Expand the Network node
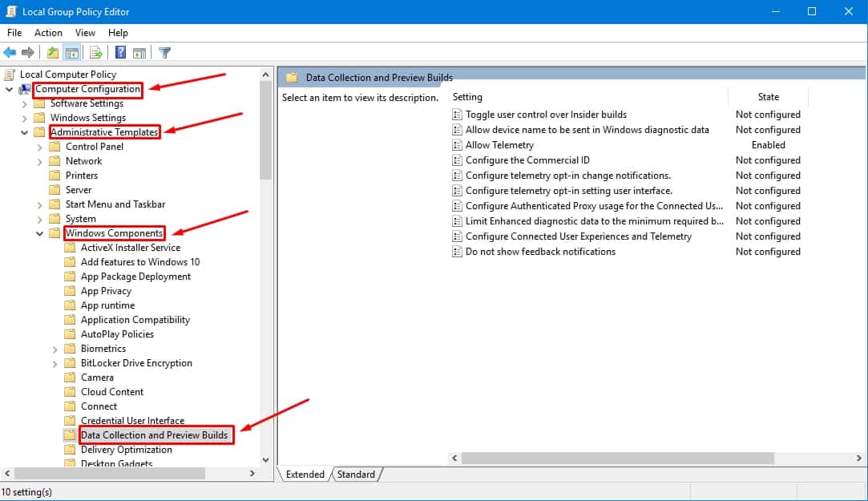 39,162
